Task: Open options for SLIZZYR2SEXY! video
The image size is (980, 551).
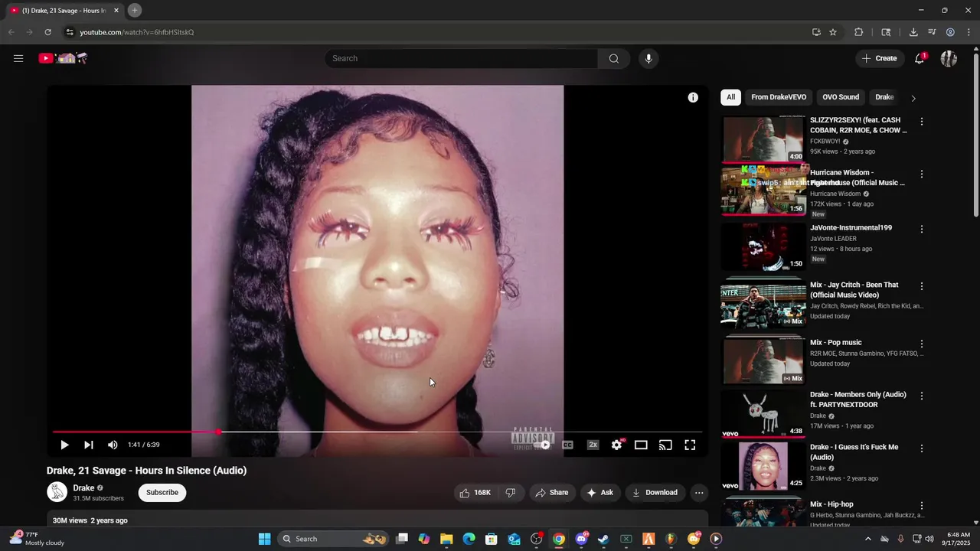Action: tap(922, 122)
